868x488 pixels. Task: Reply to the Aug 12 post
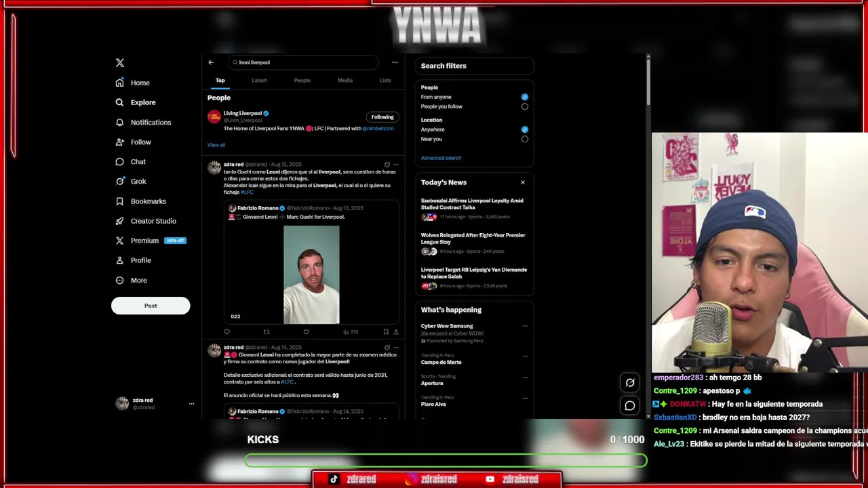(x=227, y=332)
